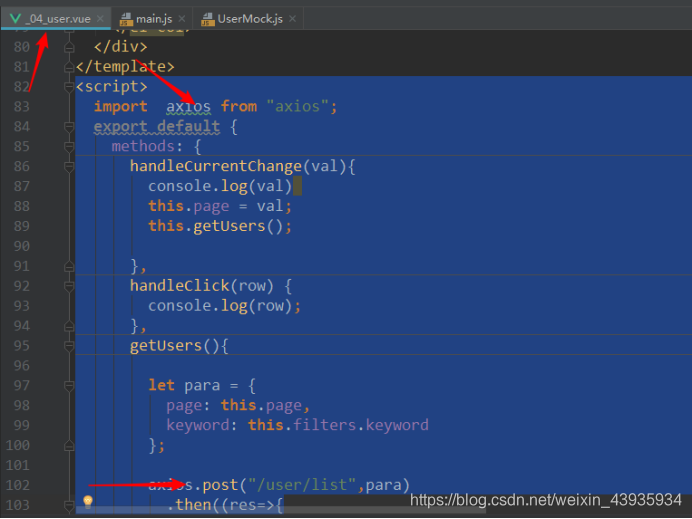692x519 pixels.
Task: Click the fold end marker at line 94
Action: [x=69, y=326]
